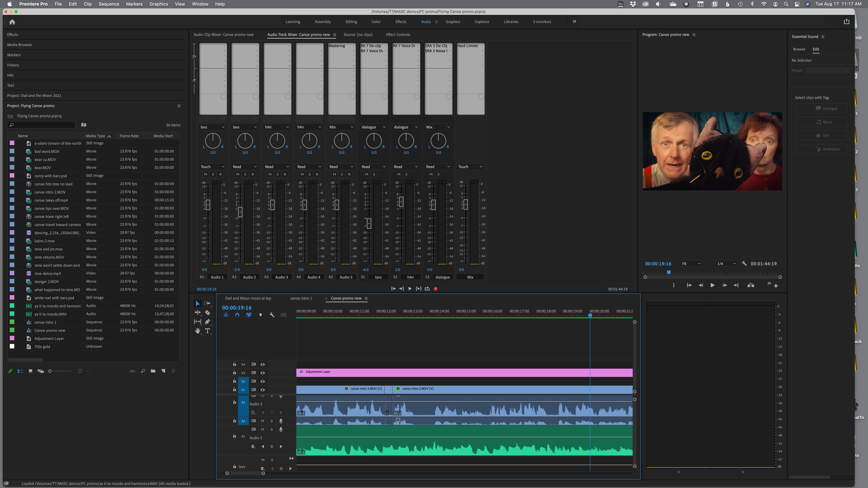Image resolution: width=868 pixels, height=488 pixels.
Task: Select the Type tool
Action: tap(208, 331)
